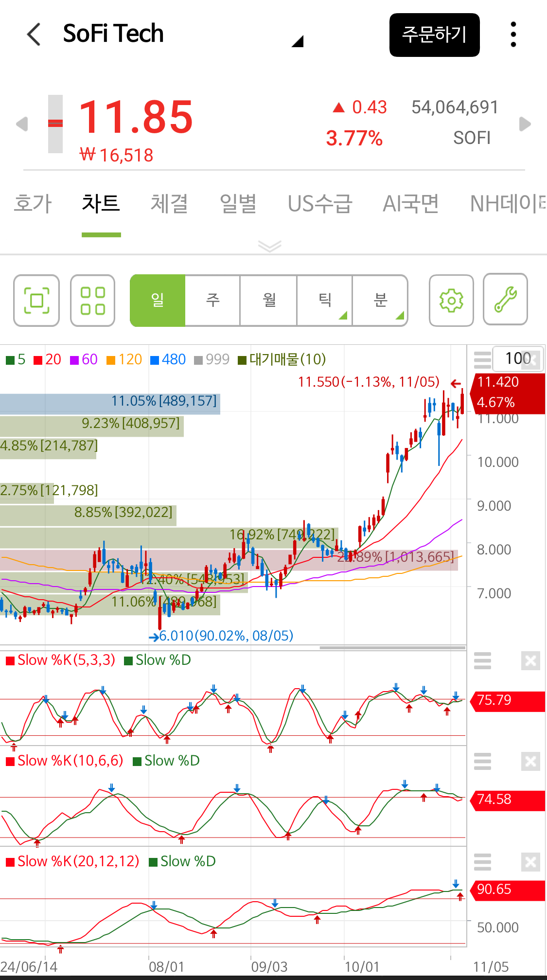Tap the Slow %K(10,6,6) legend label
The image size is (547, 980).
[65, 761]
